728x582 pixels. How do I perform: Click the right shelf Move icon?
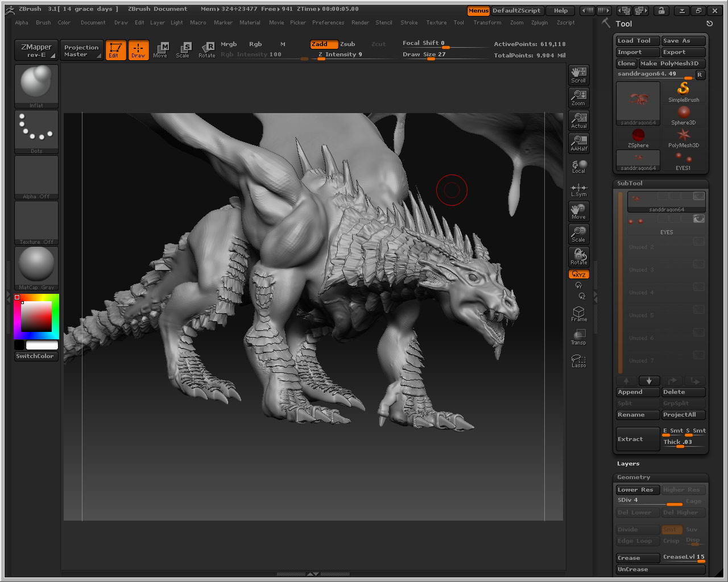pos(578,211)
